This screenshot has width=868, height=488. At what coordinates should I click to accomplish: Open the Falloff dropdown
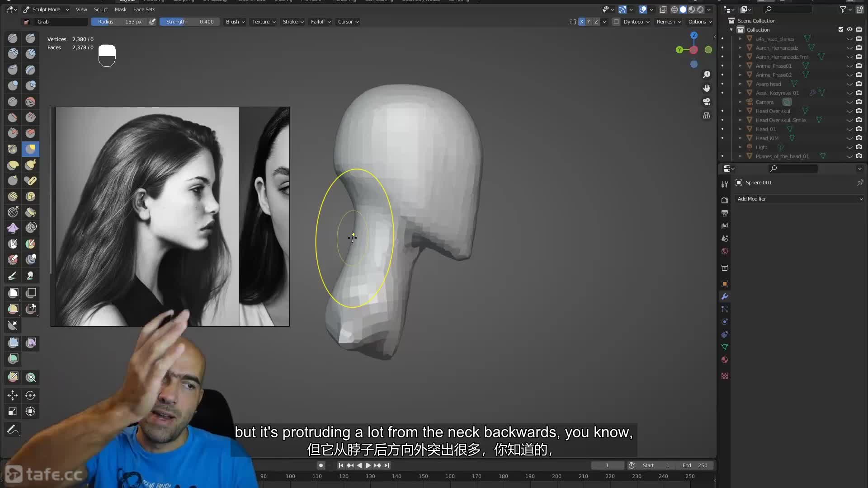pos(321,22)
